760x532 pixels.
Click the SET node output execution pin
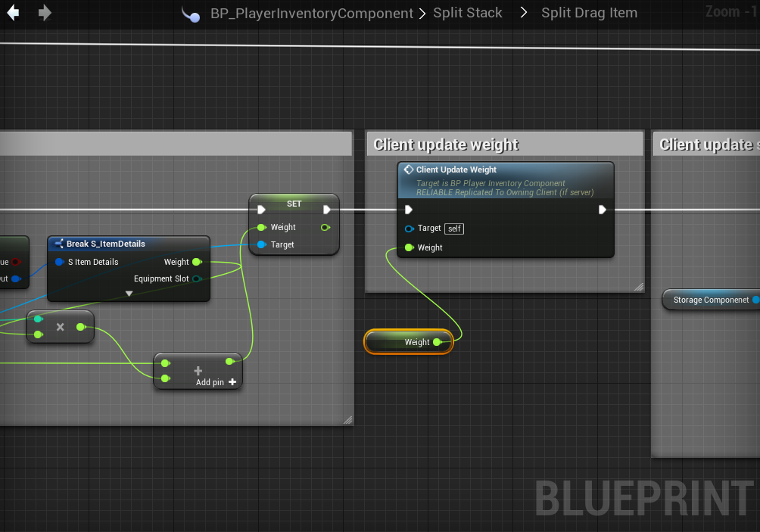point(327,210)
